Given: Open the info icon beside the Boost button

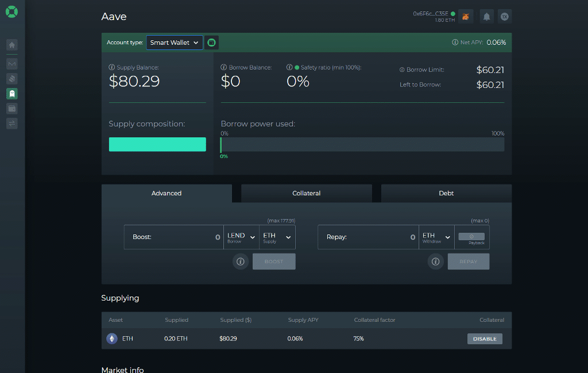Looking at the screenshot, I should 241,262.
